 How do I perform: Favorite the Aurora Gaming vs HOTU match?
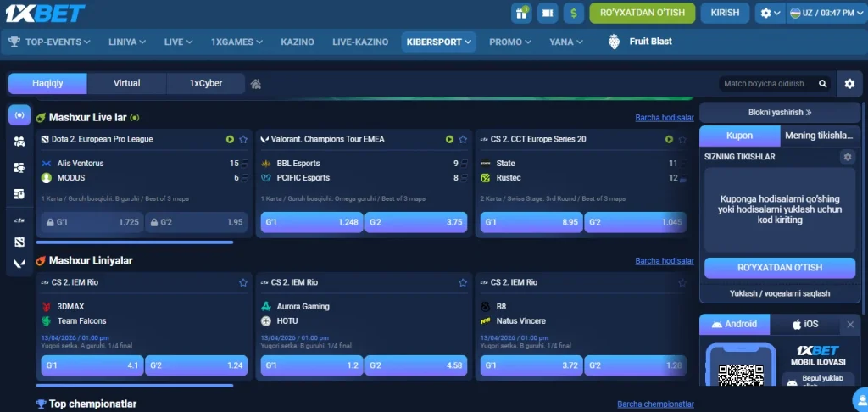pyautogui.click(x=463, y=282)
